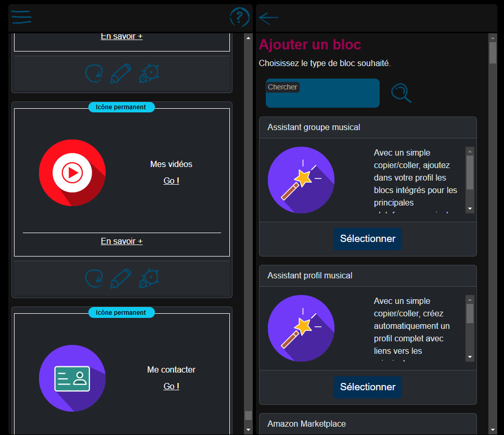Click circular arrow icon below Mes vidéos block
This screenshot has width=504, height=435.
94,279
